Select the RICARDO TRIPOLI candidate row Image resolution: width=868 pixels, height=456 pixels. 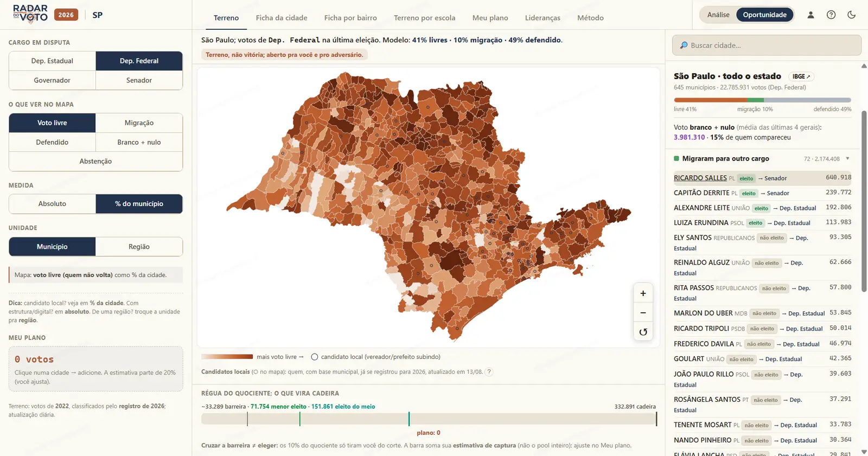(762, 329)
